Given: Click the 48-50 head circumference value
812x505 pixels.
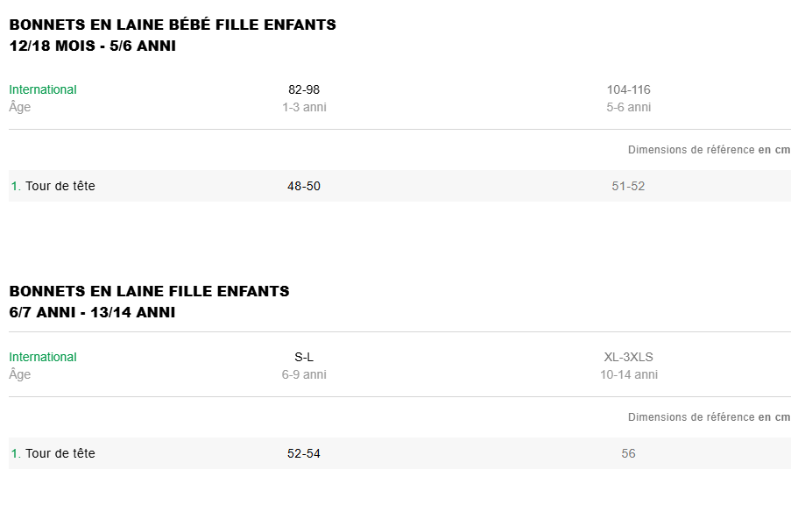Looking at the screenshot, I should point(304,186).
